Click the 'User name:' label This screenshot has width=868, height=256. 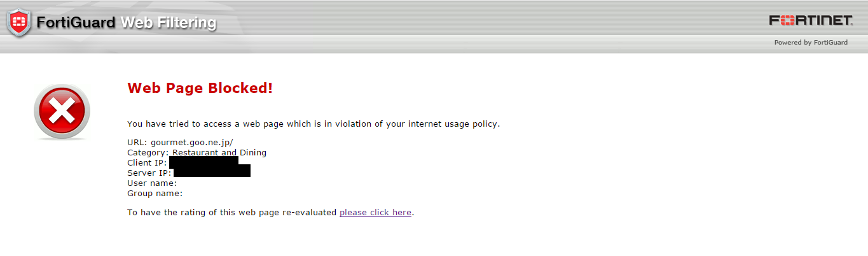[152, 183]
